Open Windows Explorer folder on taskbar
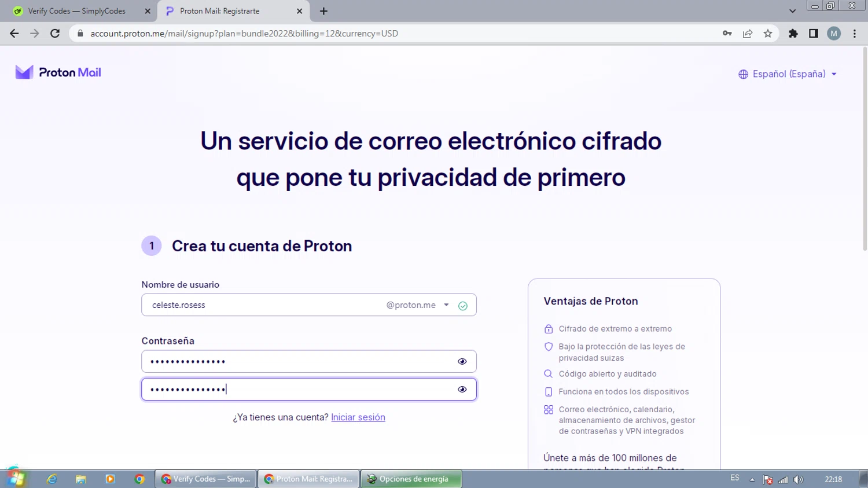 [x=81, y=479]
